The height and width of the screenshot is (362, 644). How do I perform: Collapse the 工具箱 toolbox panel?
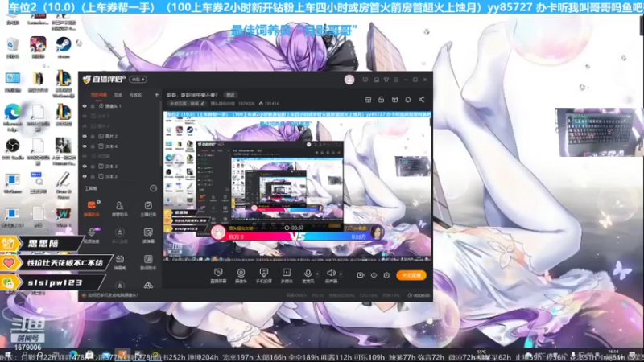coord(153,188)
